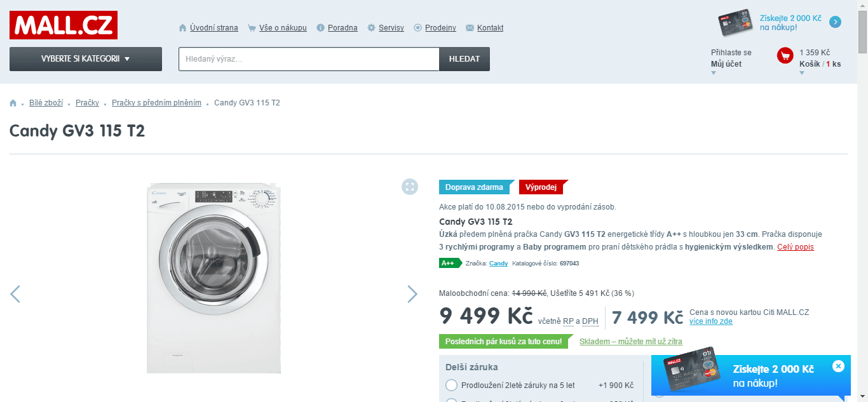Click the envelope icon beside Kontakt
Image resolution: width=868 pixels, height=402 pixels.
tap(470, 28)
